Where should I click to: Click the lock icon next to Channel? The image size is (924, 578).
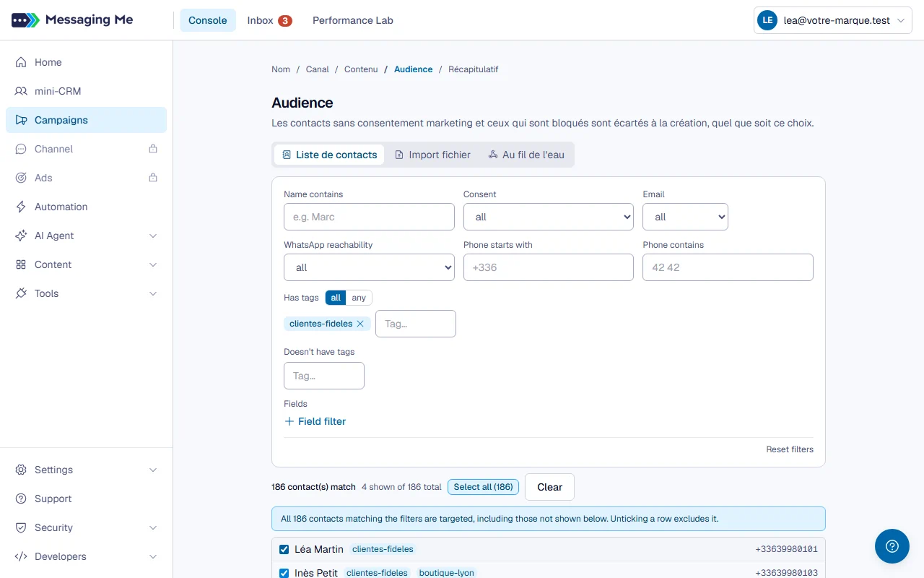153,149
